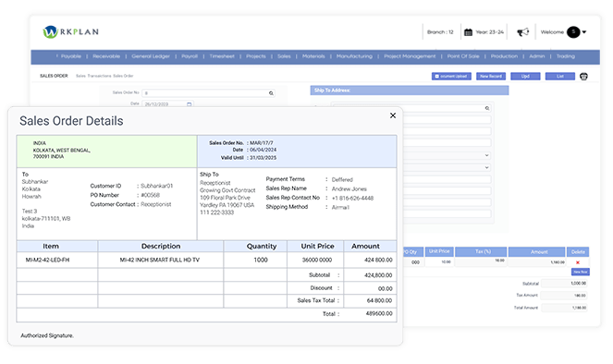
Task: Click the Tax Amount field in background form
Action: point(564,296)
